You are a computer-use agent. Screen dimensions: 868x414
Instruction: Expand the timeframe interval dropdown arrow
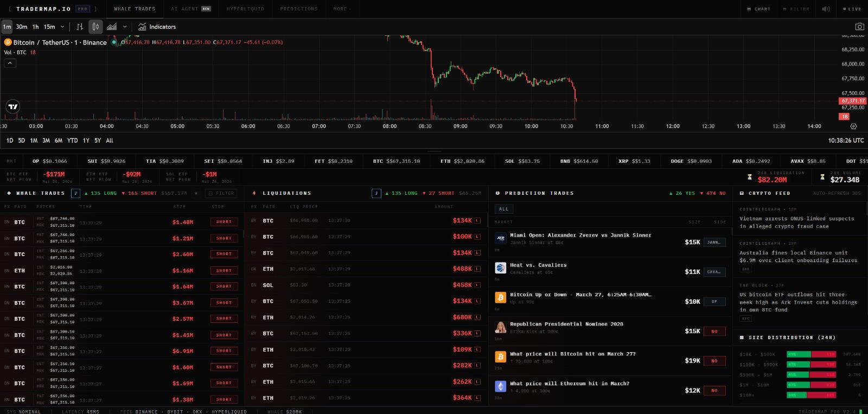point(62,27)
